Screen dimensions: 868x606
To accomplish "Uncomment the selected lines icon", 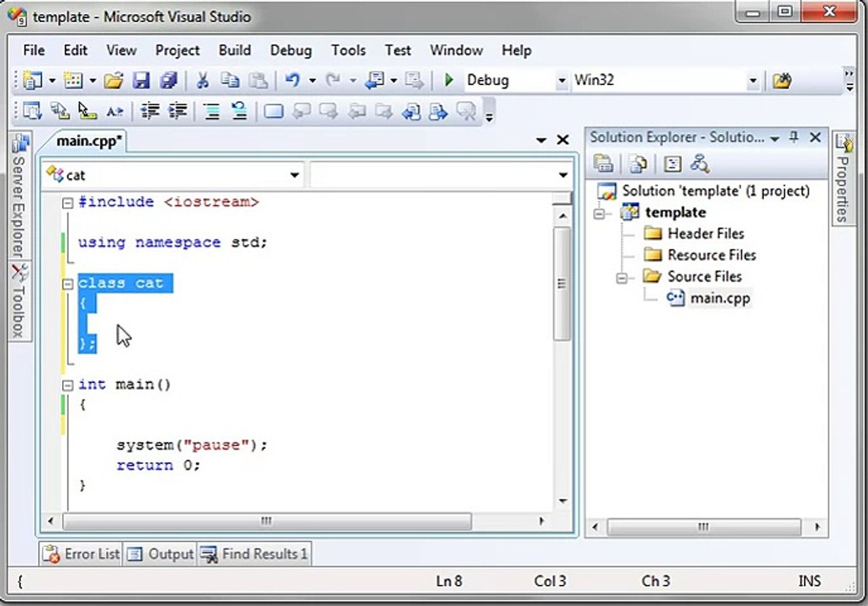I will [239, 111].
